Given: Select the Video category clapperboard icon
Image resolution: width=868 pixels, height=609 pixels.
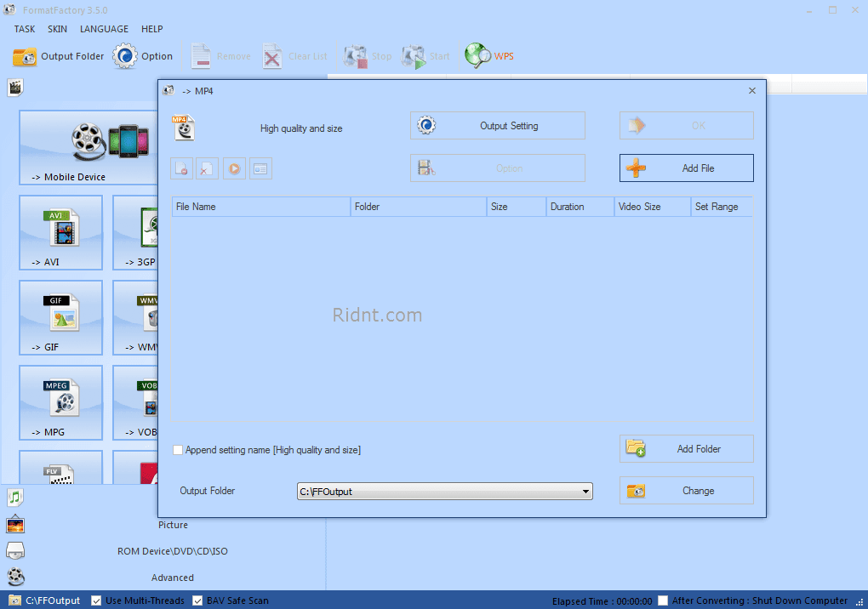Looking at the screenshot, I should [x=15, y=88].
